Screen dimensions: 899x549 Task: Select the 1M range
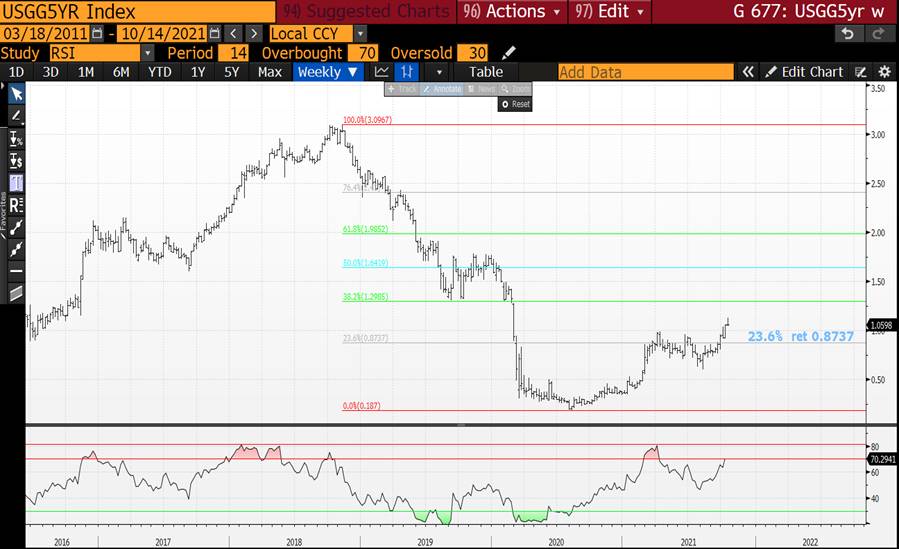86,72
